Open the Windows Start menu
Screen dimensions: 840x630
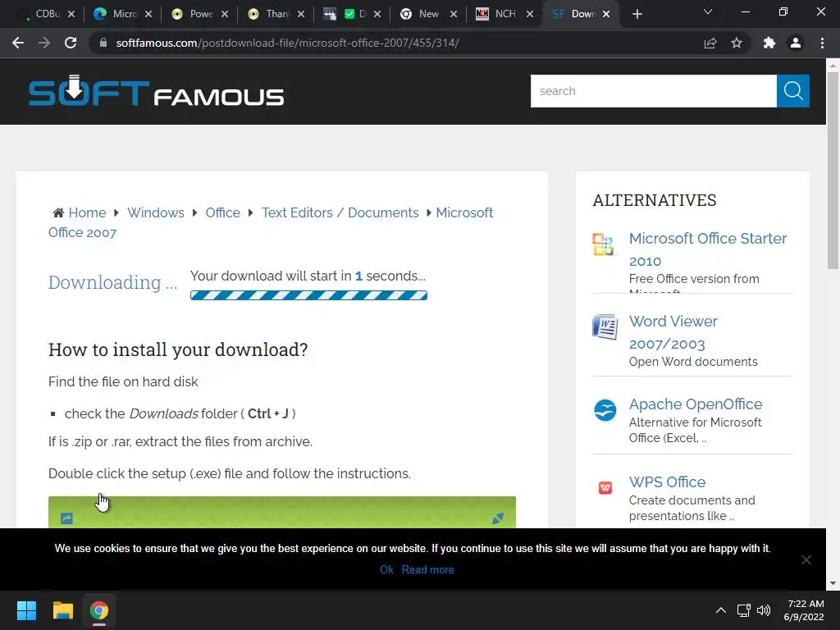coord(26,610)
